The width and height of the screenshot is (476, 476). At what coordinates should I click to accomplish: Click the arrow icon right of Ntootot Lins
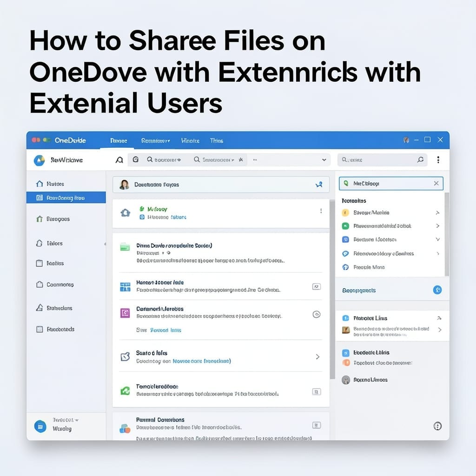point(439,318)
